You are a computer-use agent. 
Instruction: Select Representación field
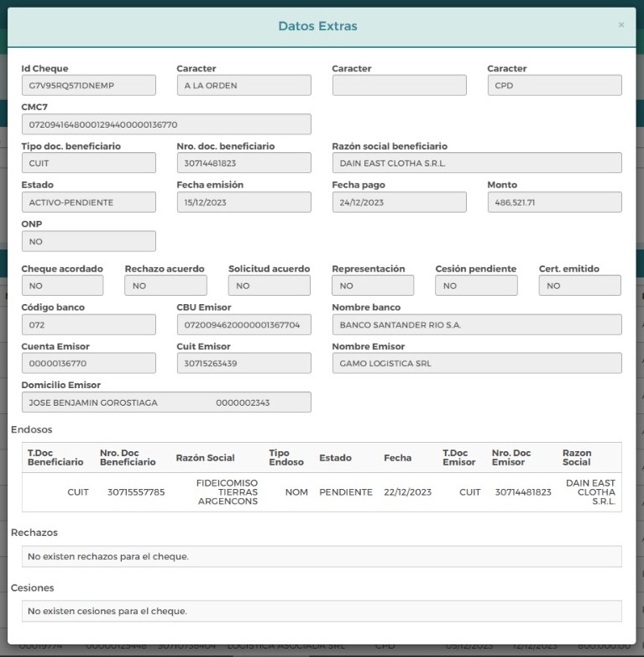click(373, 286)
